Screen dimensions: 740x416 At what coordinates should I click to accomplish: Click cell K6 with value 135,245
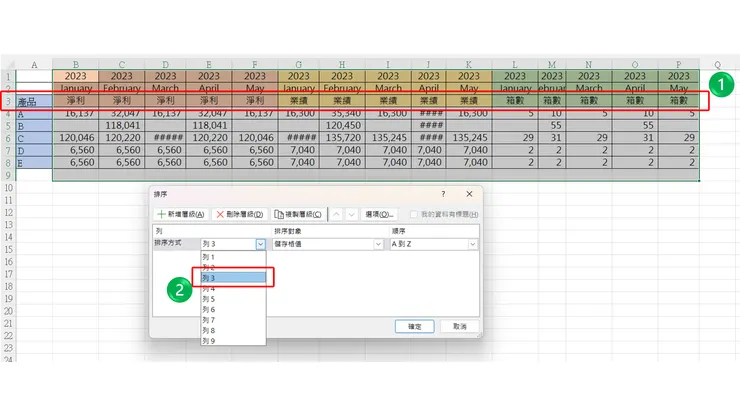point(469,138)
